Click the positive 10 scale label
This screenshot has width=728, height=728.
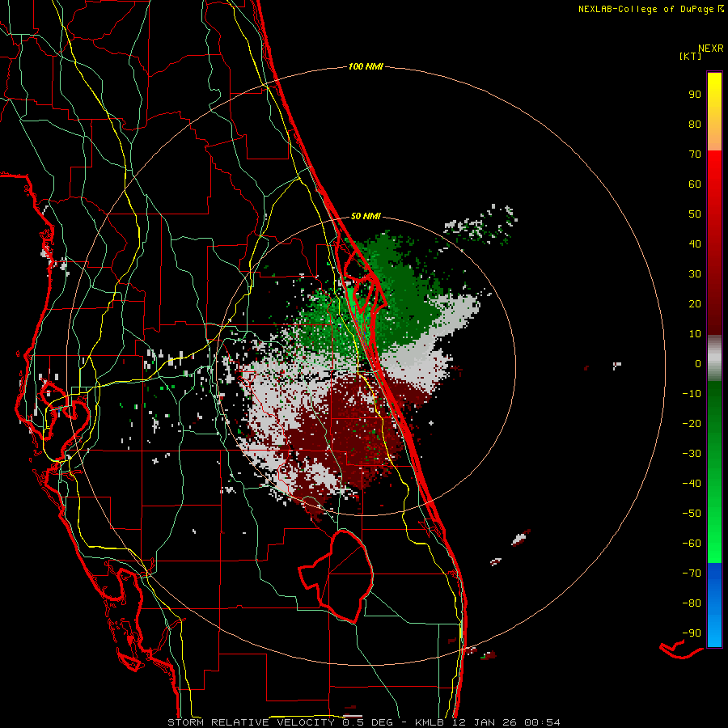coord(695,334)
